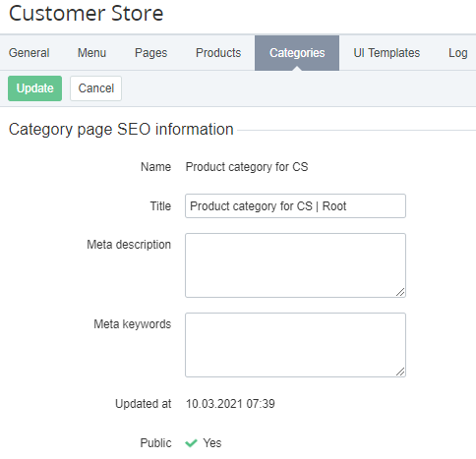Click the Category page SEO information heading
The width and height of the screenshot is (476, 459).
point(121,129)
